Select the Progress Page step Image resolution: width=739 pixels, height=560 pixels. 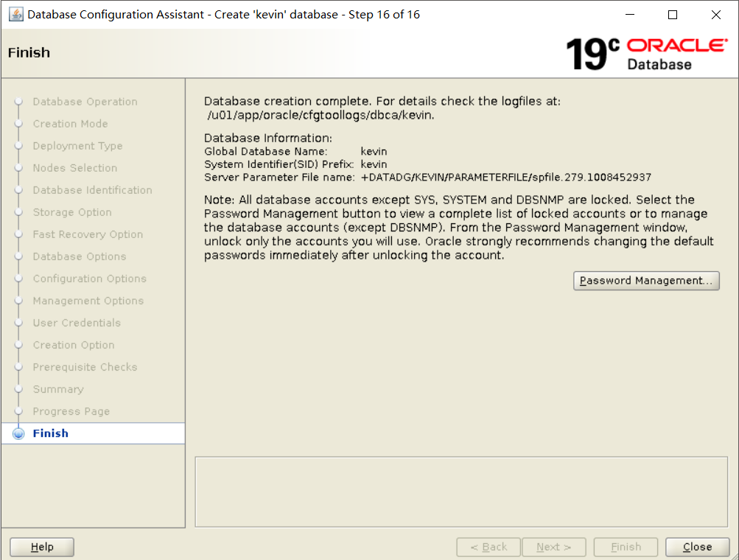[71, 411]
